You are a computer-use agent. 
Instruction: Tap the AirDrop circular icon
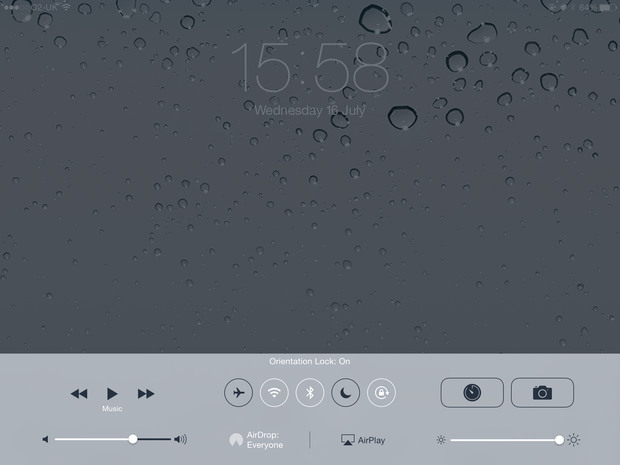tap(236, 440)
